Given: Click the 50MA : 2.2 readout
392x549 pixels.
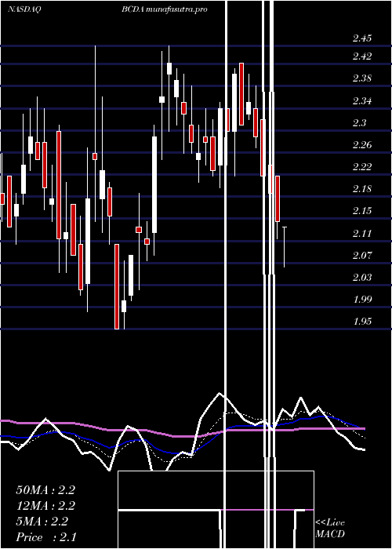Looking at the screenshot, I should pyautogui.click(x=45, y=490).
